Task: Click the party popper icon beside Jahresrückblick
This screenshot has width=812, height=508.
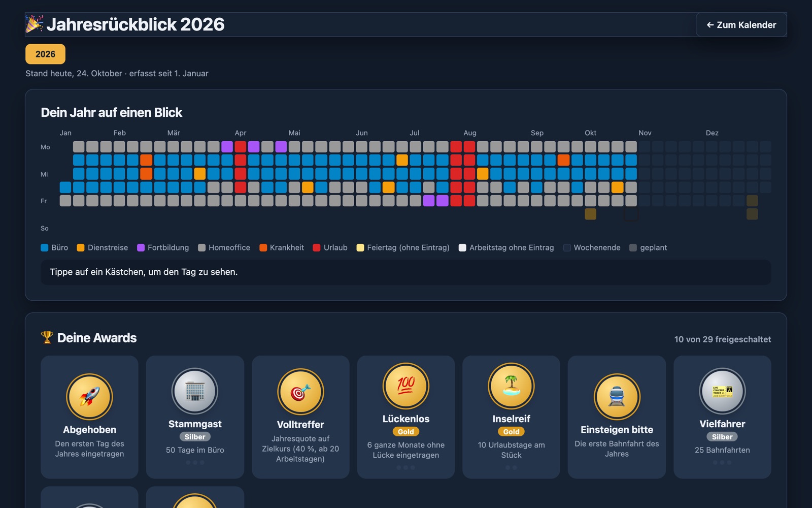Action: 34,24
